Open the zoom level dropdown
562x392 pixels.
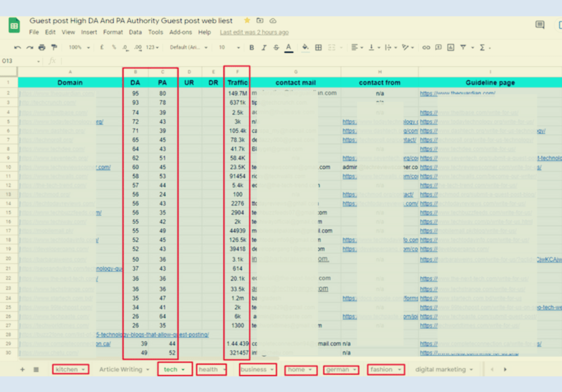coord(78,47)
